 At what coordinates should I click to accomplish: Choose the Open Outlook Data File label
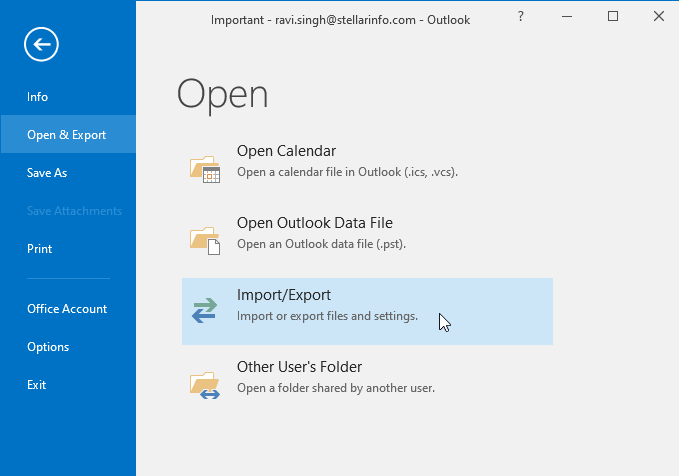click(x=314, y=223)
